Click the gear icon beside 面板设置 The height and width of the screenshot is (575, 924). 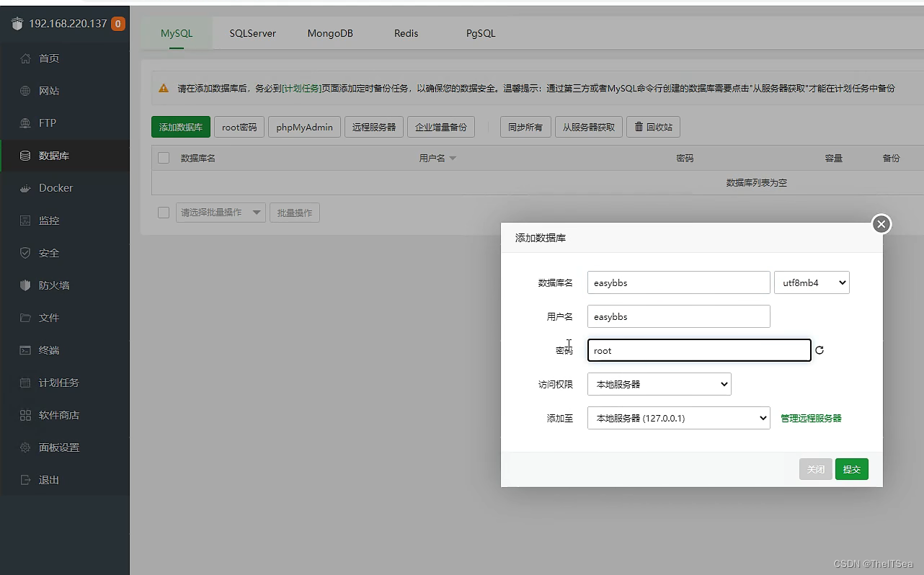tap(26, 447)
